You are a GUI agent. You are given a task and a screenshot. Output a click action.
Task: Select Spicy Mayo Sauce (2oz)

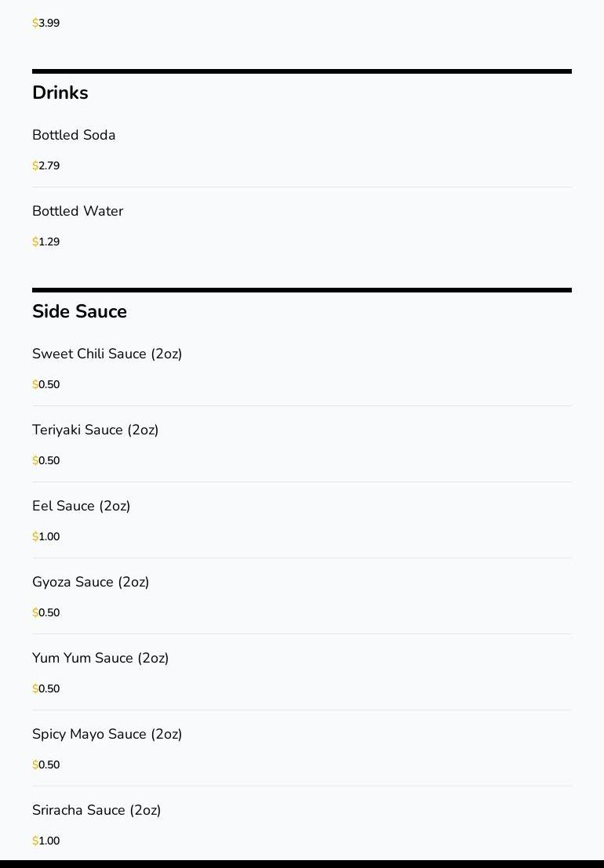[107, 734]
